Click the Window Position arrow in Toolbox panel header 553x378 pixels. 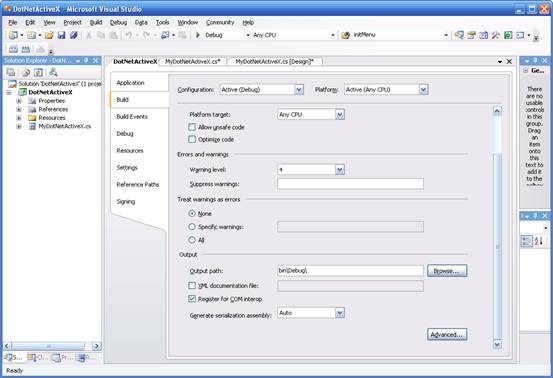526,61
